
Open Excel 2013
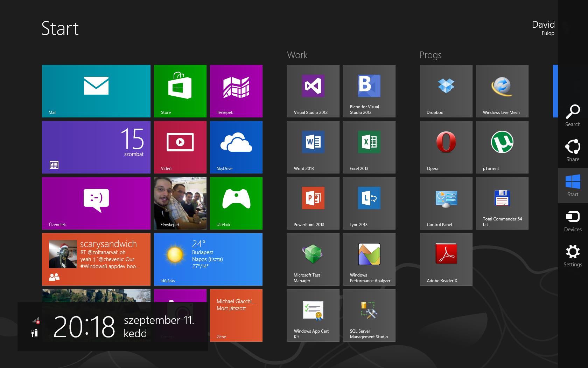coord(369,147)
